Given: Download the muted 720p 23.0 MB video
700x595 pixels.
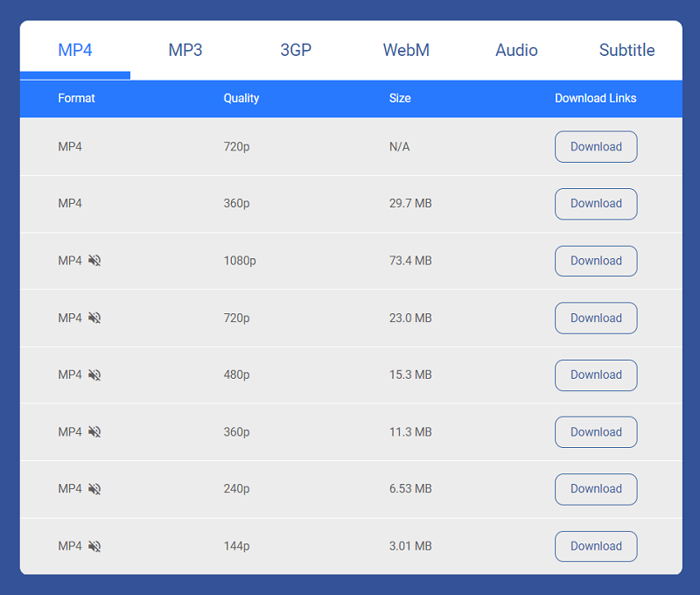Looking at the screenshot, I should (596, 318).
